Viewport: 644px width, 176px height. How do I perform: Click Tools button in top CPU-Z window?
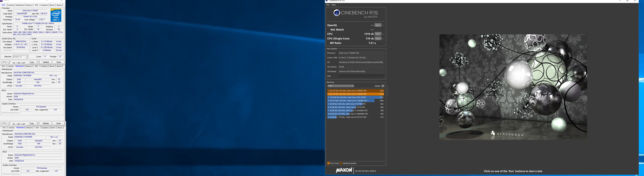[x=32, y=62]
